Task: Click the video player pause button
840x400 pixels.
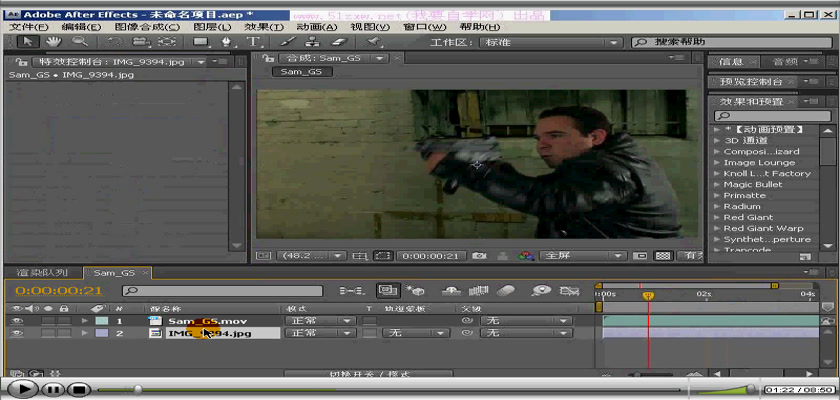Action: coord(52,389)
